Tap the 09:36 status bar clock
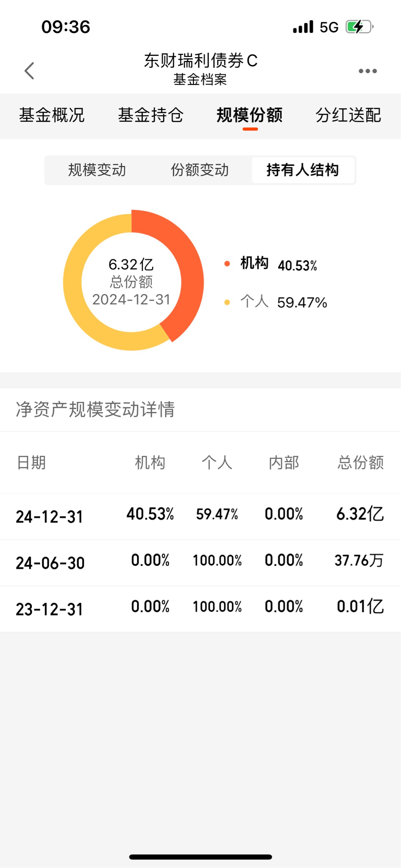This screenshot has width=401, height=868. (x=66, y=27)
